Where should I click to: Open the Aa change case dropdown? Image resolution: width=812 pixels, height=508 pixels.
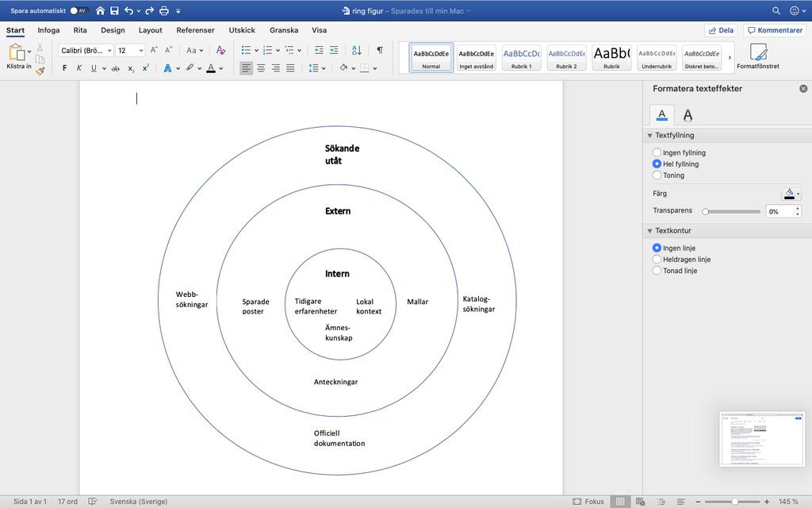195,50
